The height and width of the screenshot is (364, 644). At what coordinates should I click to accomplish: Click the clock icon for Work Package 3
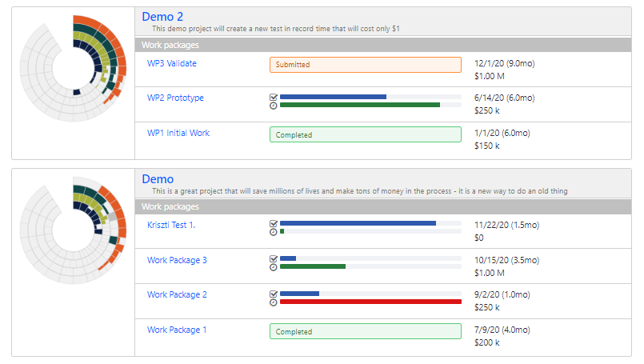pos(274,266)
